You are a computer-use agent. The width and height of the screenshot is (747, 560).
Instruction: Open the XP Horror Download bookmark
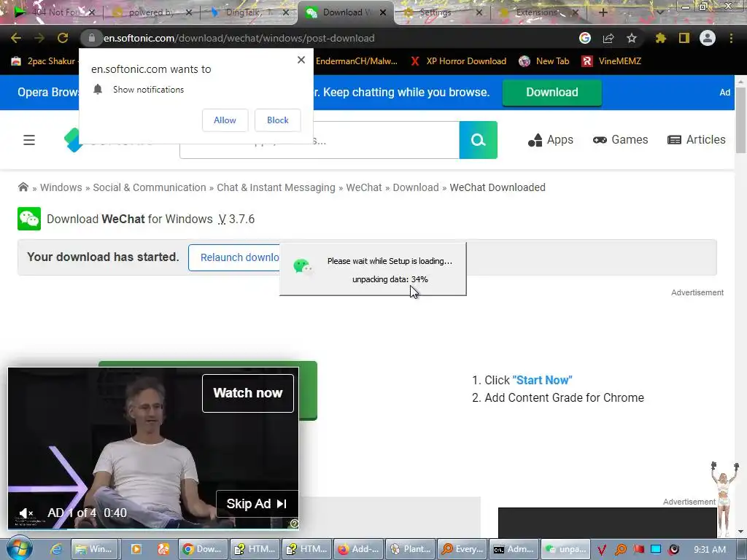pos(458,61)
